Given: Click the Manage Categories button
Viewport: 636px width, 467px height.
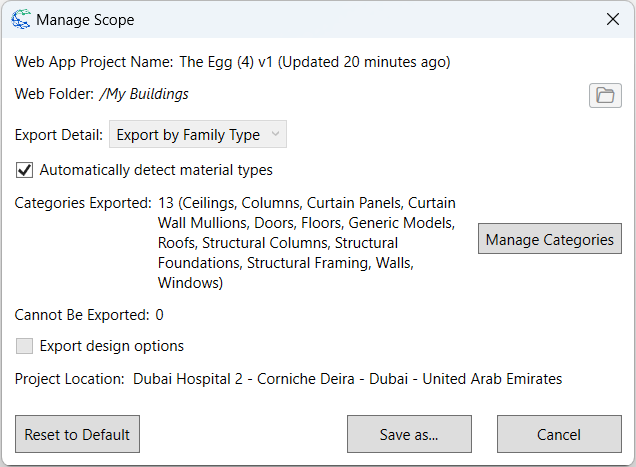Looking at the screenshot, I should tap(550, 239).
